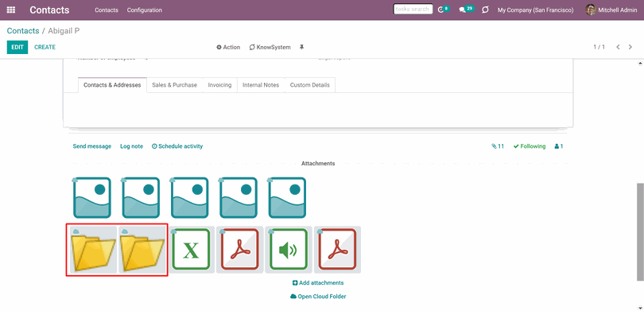
Task: Click the paperclip attachments count 11
Action: [x=498, y=146]
